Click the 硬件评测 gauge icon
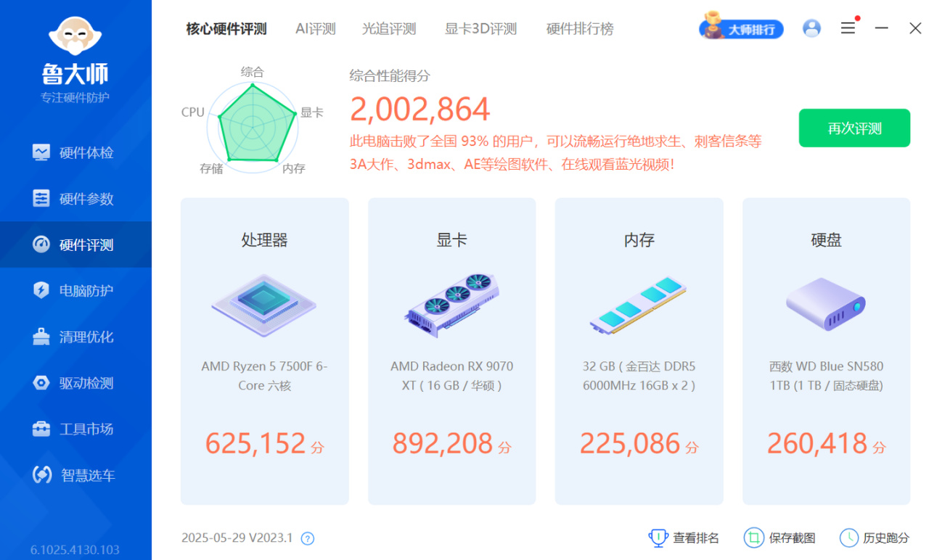Viewport: 929px width, 560px height. [x=41, y=244]
